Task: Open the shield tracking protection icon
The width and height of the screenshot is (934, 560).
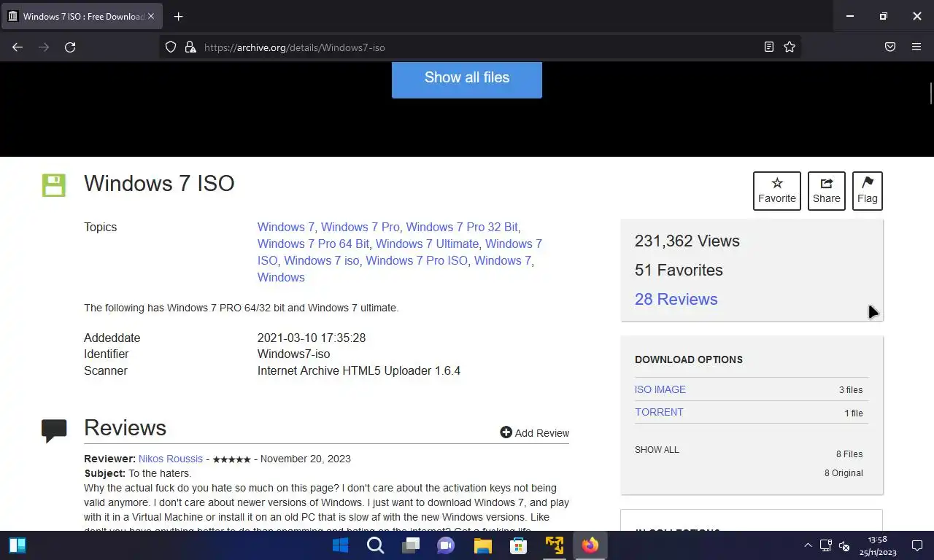Action: (x=171, y=47)
